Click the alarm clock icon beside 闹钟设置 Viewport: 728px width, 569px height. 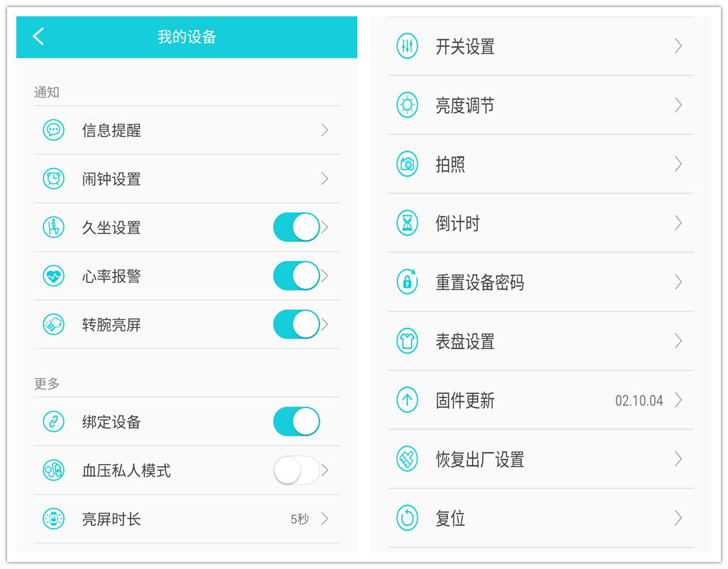pyautogui.click(x=53, y=179)
